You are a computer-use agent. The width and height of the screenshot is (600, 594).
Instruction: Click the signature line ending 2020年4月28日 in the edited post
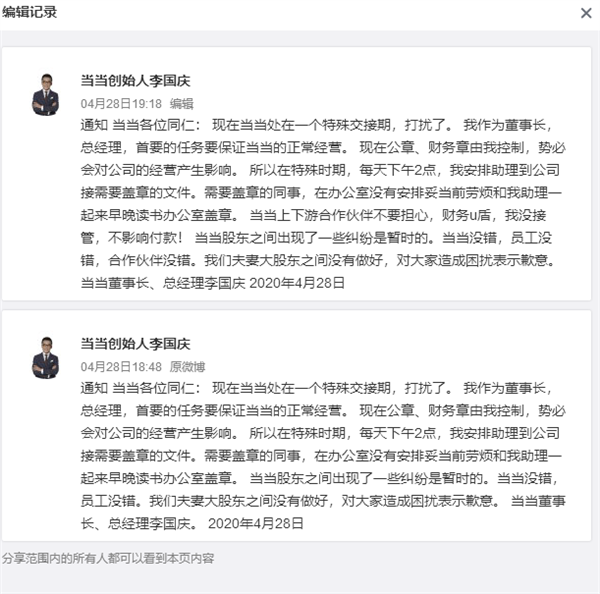[212, 283]
